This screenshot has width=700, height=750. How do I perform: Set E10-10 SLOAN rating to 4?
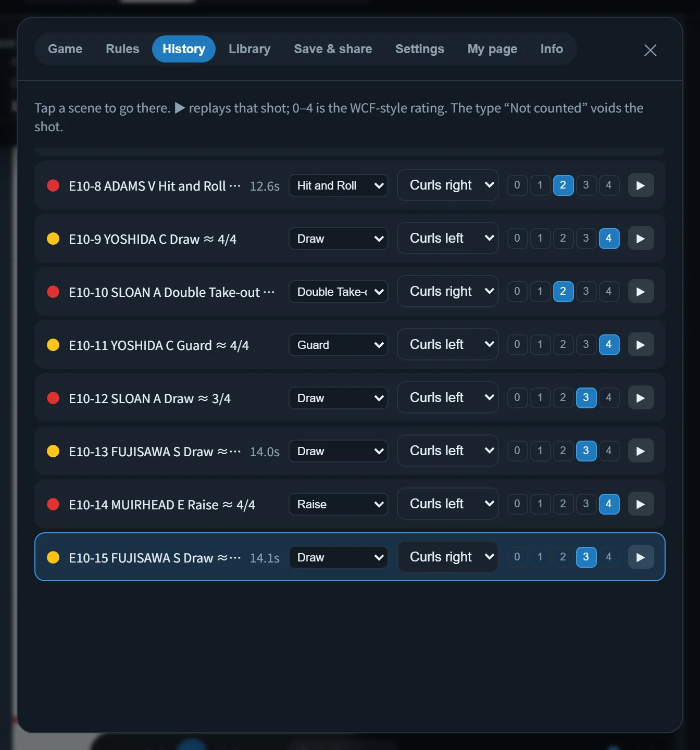point(609,291)
